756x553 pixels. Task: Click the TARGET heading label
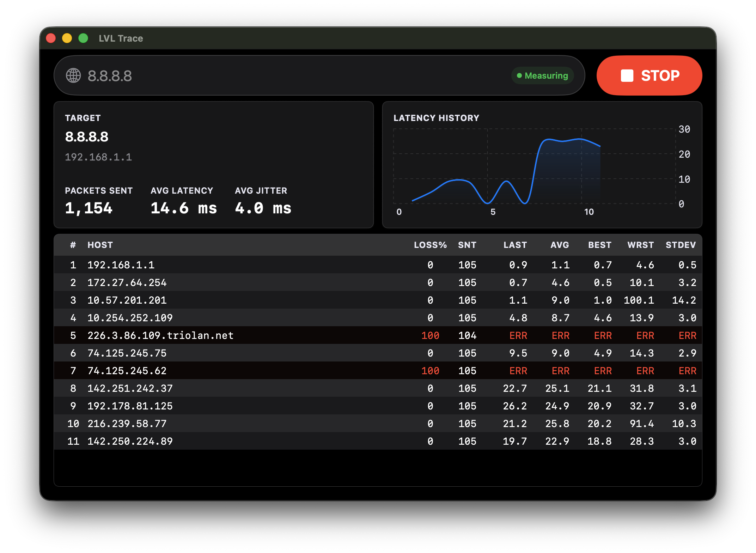83,118
